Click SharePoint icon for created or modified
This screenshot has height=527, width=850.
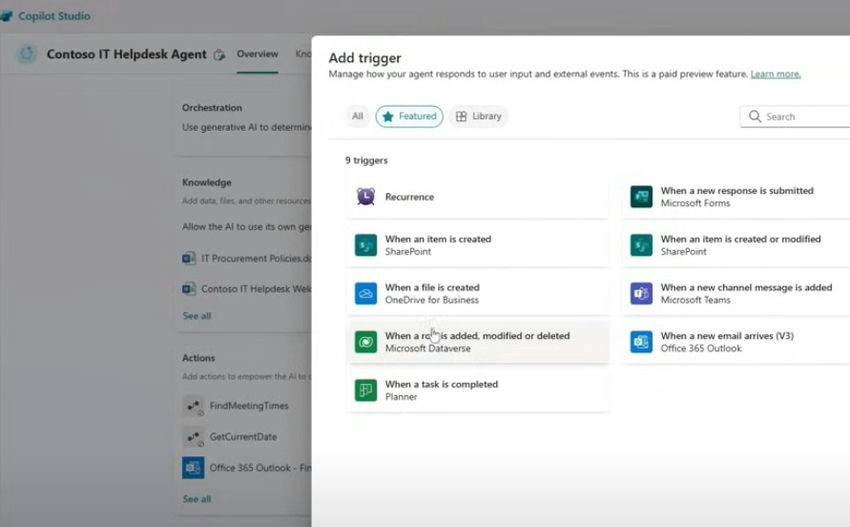pyautogui.click(x=641, y=245)
